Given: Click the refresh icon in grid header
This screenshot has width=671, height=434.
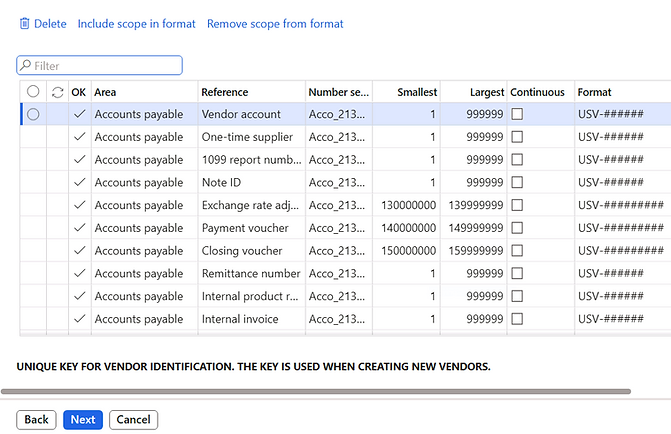Looking at the screenshot, I should pos(57,92).
